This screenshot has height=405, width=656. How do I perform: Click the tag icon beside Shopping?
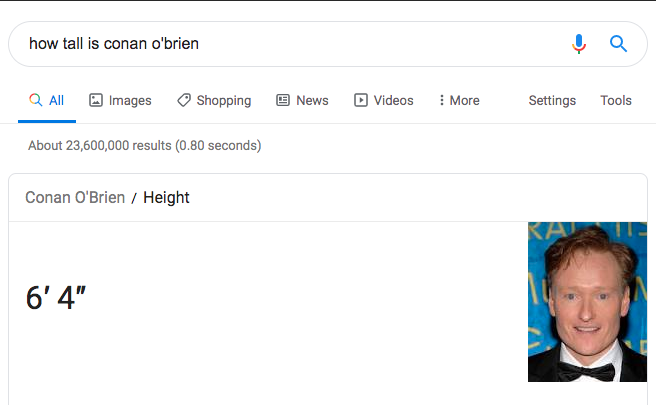click(184, 100)
